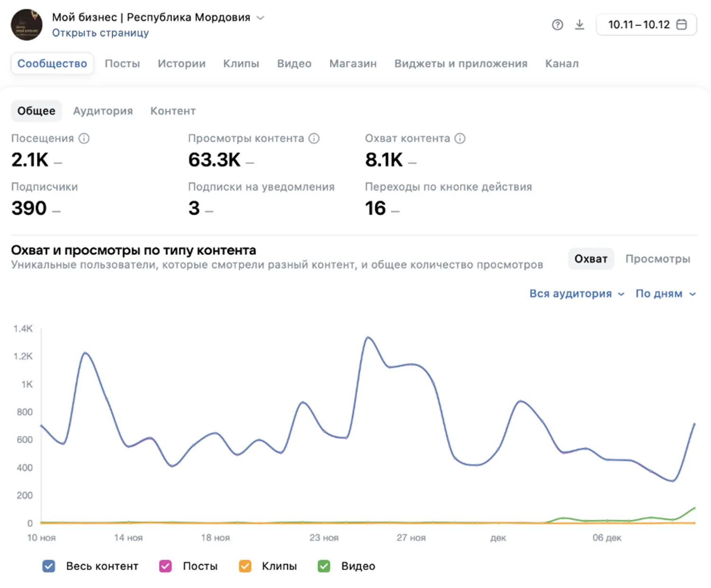Click info icon next to Охват контента

(460, 138)
